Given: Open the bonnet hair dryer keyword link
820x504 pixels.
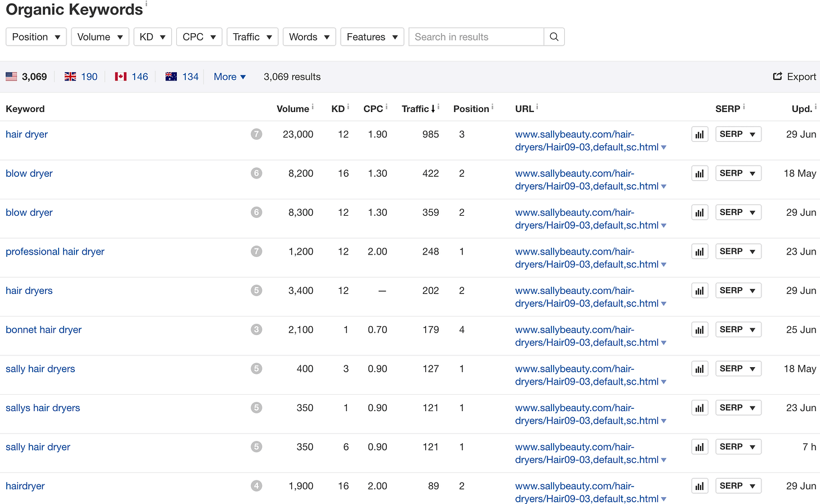Looking at the screenshot, I should click(x=43, y=329).
